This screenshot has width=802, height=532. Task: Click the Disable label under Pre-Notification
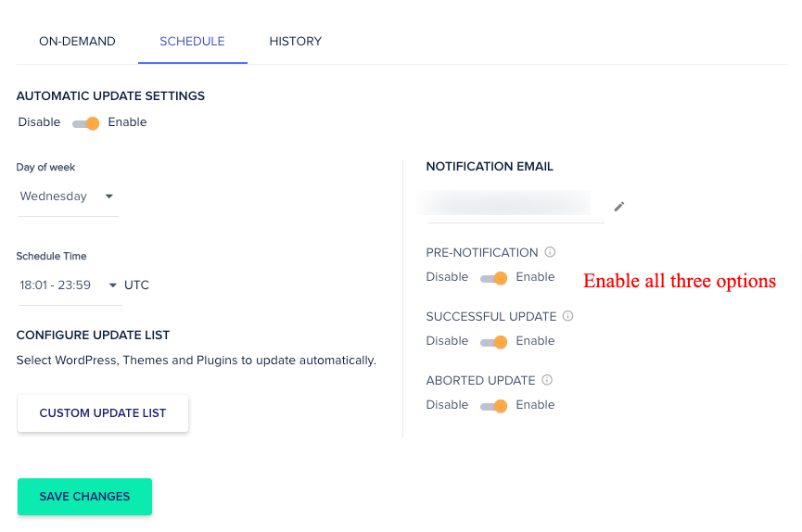[447, 277]
